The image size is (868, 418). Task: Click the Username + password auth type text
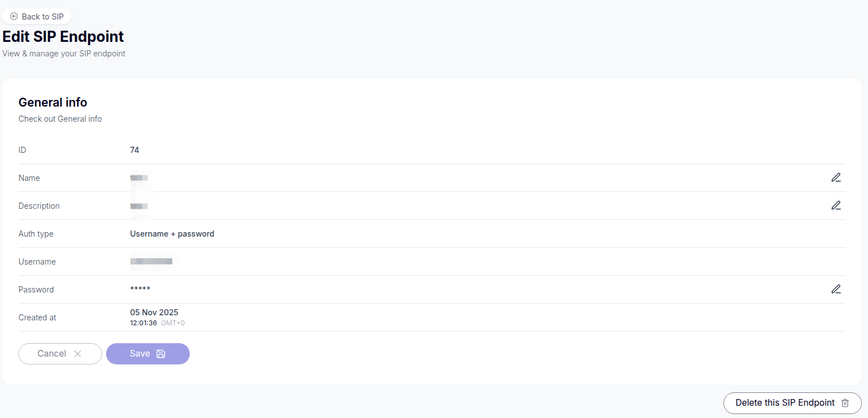point(172,234)
